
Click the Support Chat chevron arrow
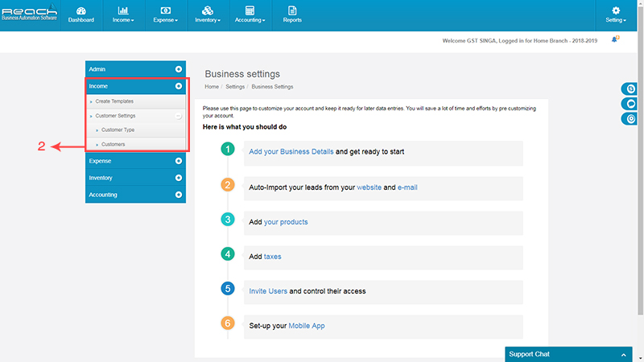tap(623, 355)
